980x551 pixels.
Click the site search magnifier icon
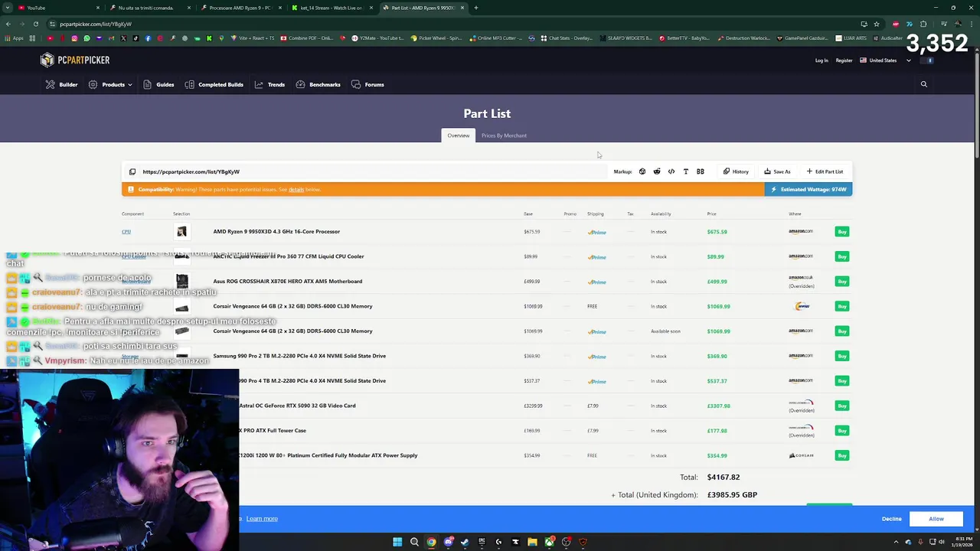click(923, 84)
